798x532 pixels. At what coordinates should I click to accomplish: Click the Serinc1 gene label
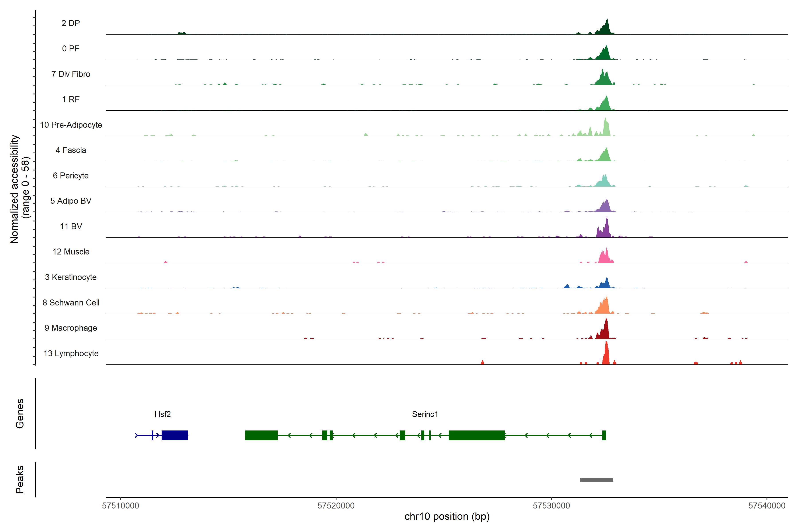(x=425, y=414)
